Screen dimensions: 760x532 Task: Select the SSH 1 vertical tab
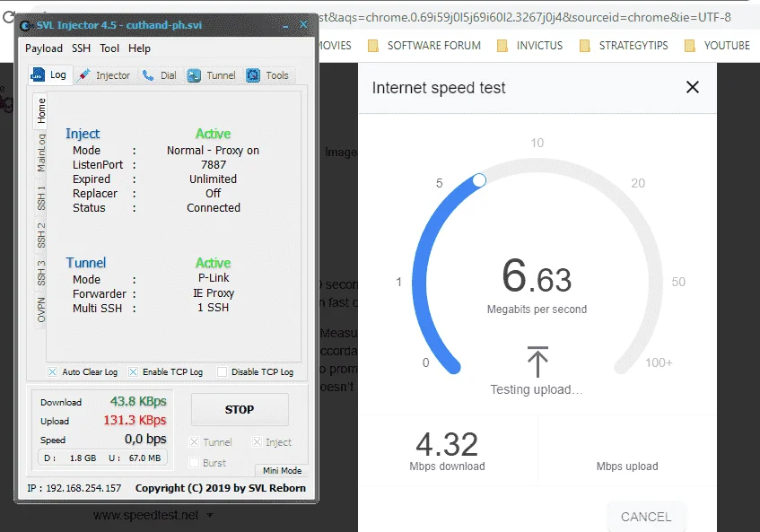tap(41, 197)
